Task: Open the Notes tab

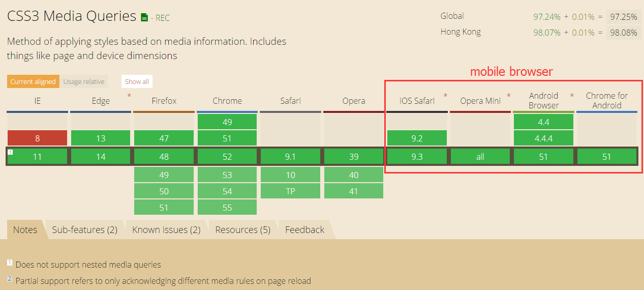Action: [x=25, y=230]
